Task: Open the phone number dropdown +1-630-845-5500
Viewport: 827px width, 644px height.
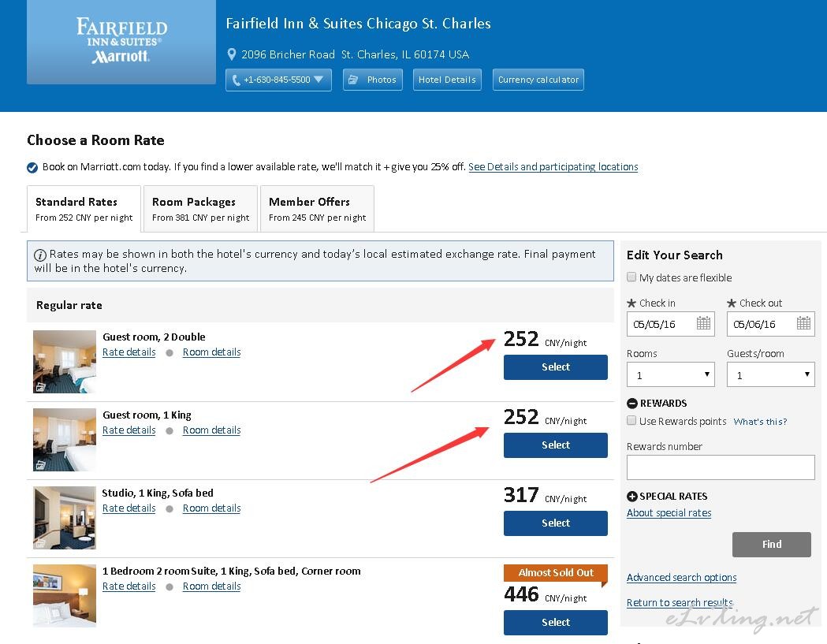Action: tap(278, 80)
